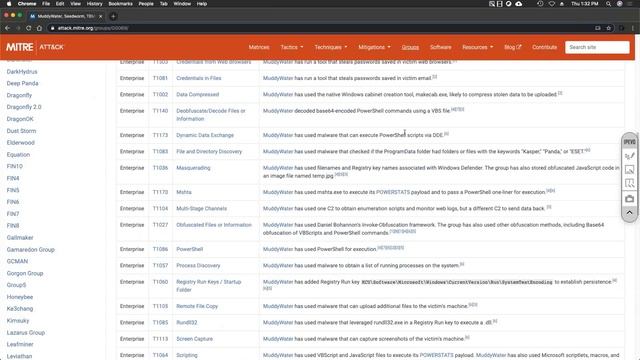Open the Resources dropdown
Image resolution: width=640 pixels, height=360 pixels.
[478, 47]
